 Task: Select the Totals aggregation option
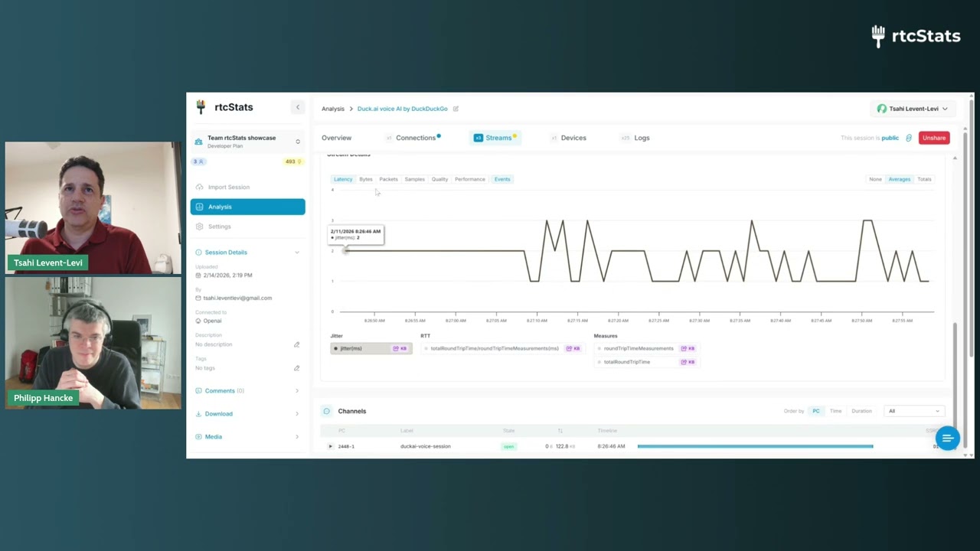[924, 179]
